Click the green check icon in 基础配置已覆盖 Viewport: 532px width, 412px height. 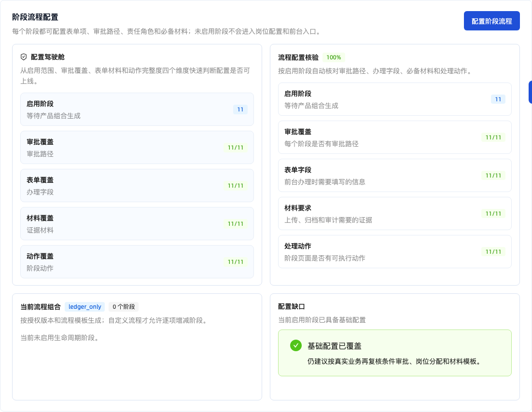click(296, 345)
